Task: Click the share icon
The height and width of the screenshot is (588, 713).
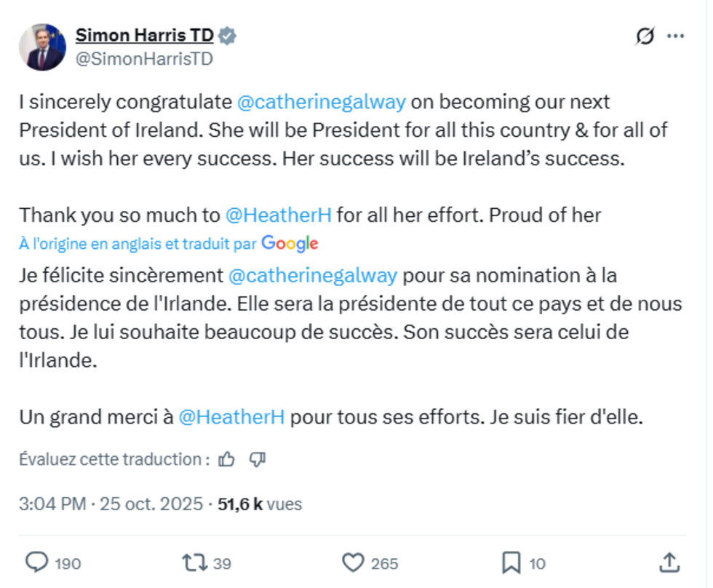Action: pos(669,563)
